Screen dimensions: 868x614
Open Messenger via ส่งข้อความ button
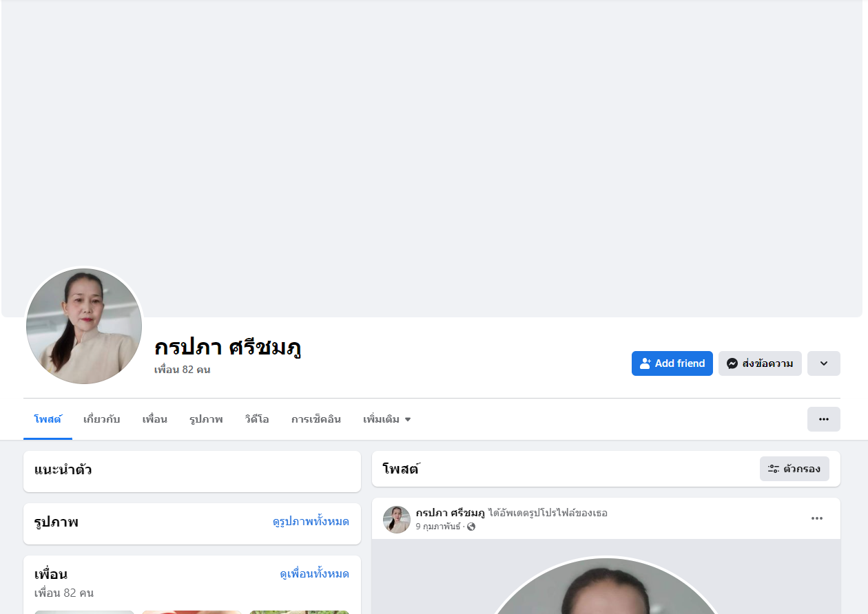click(760, 363)
